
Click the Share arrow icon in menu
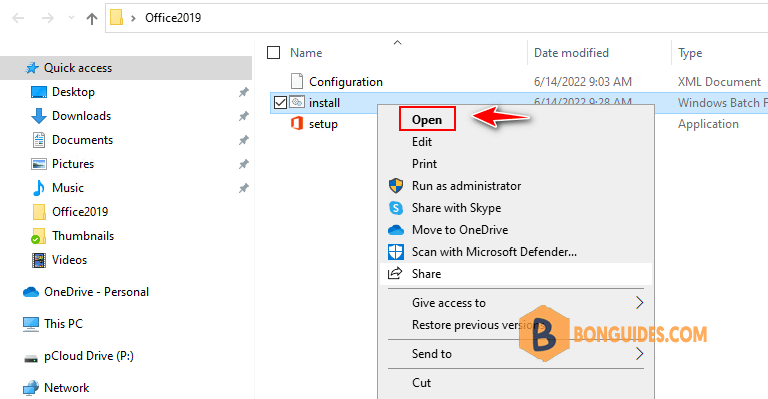coord(395,273)
